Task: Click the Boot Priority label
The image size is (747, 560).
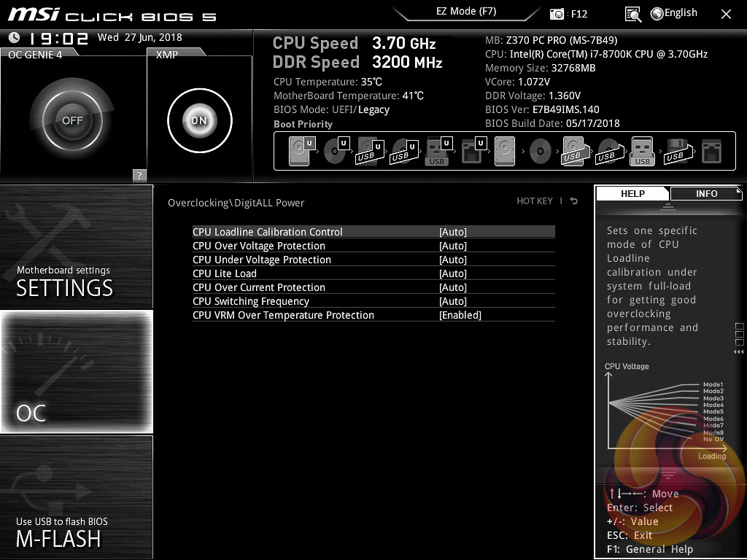Action: [x=303, y=124]
